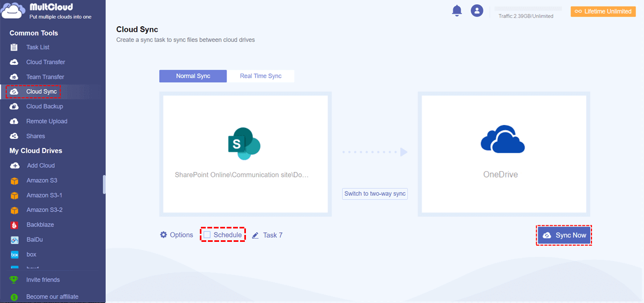Screen dimensions: 644x303
Task: Select Amazon S3-1 drive entry
Action: [44, 195]
